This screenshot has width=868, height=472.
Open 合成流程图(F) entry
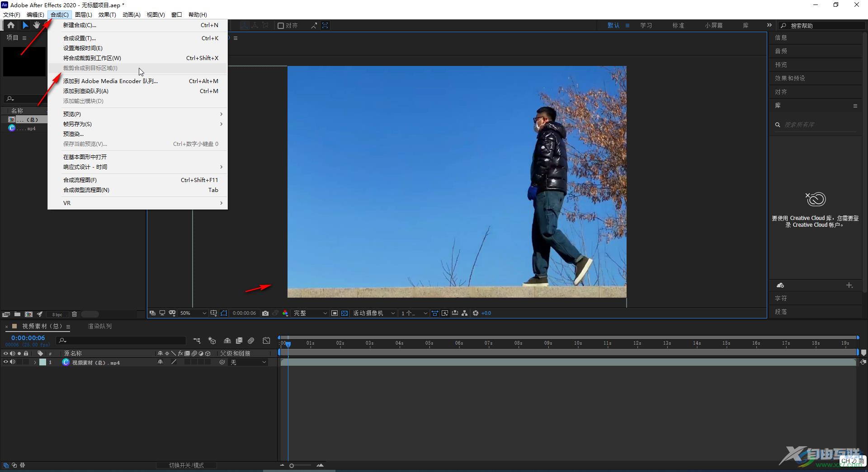[x=137, y=180]
